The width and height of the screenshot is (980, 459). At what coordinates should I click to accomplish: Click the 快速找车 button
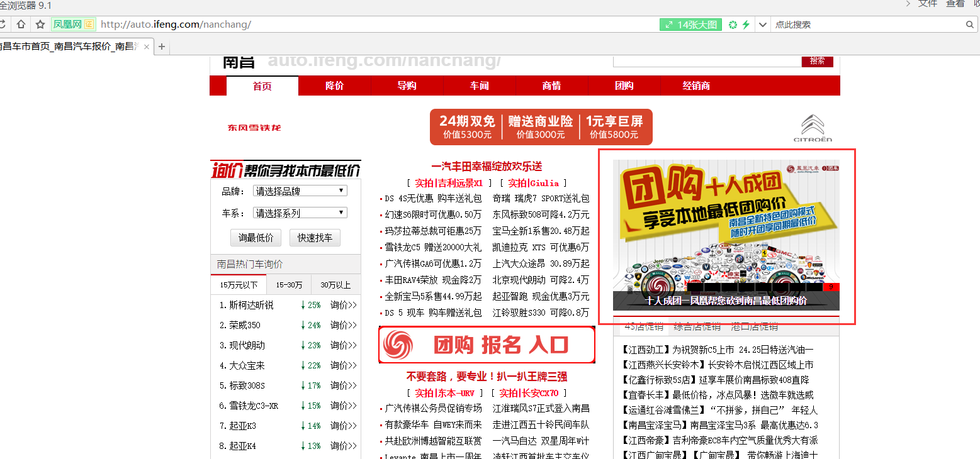coord(315,238)
